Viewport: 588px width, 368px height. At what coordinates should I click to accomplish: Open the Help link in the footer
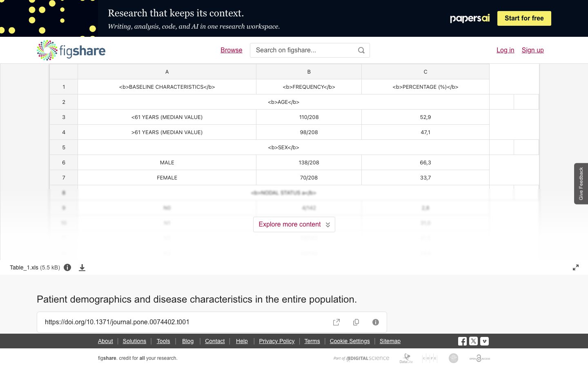(242, 341)
